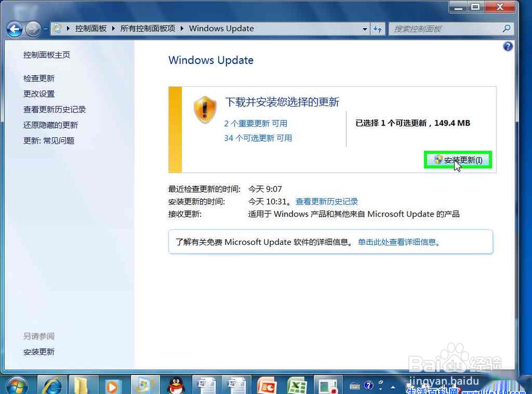The height and width of the screenshot is (394, 532).
Task: Expand arrow after 控制面板 breadcrumb
Action: click(x=113, y=29)
